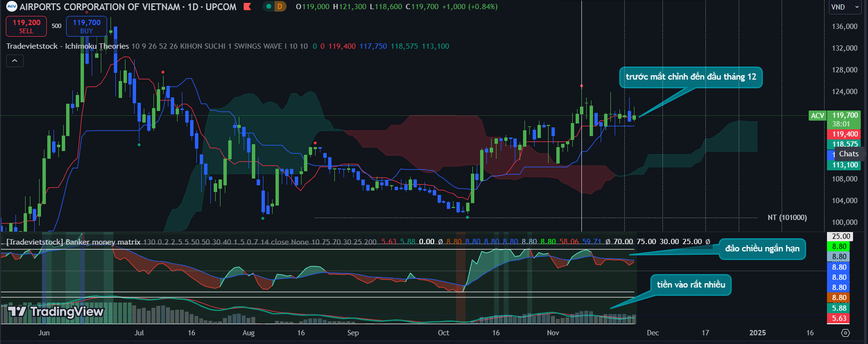Click the red flag icon beside UPCOM
This screenshot has height=344, width=868.
(x=248, y=7)
